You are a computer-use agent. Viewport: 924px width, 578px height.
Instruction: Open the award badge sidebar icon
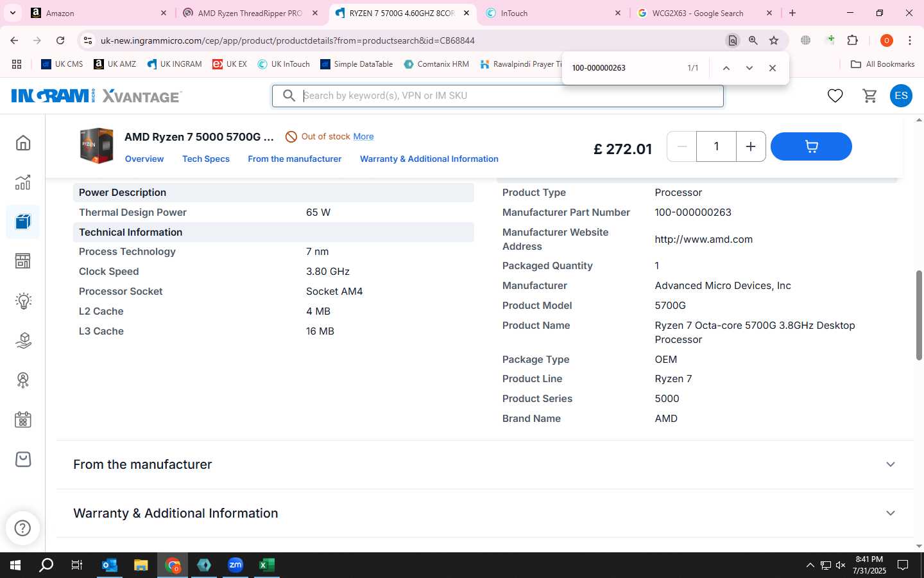click(23, 380)
